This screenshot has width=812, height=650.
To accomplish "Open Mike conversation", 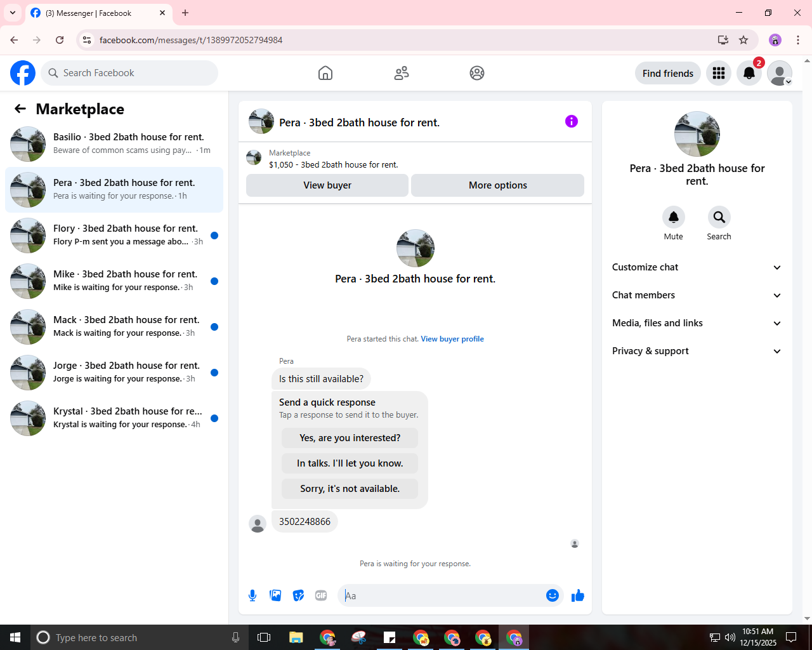I will [114, 281].
